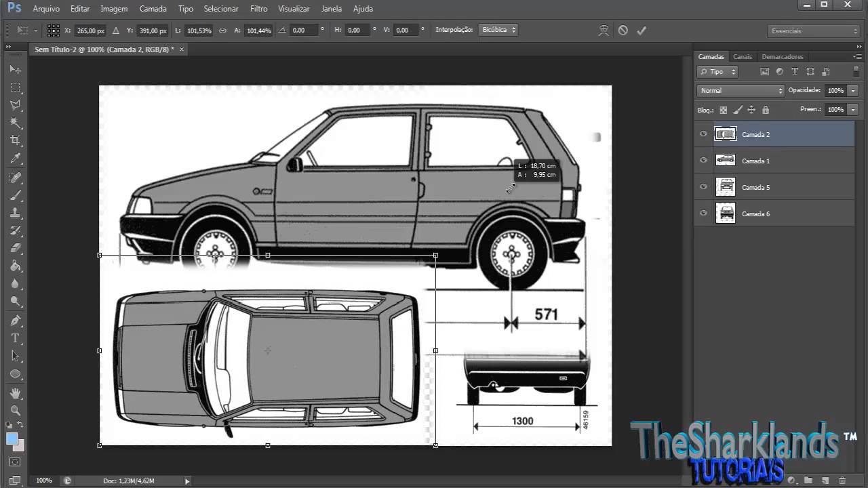Viewport: 868px width, 488px height.
Task: Filter layers by adjustment layer icon
Action: point(780,71)
